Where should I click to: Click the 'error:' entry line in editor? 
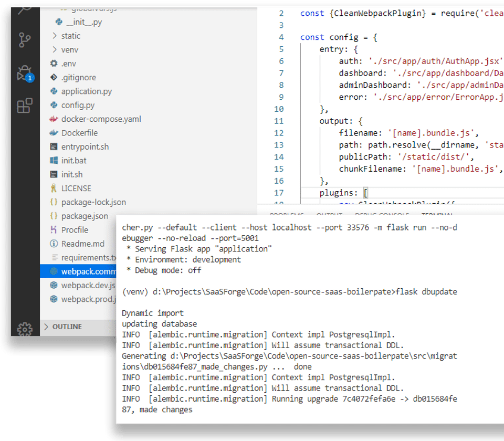point(421,97)
